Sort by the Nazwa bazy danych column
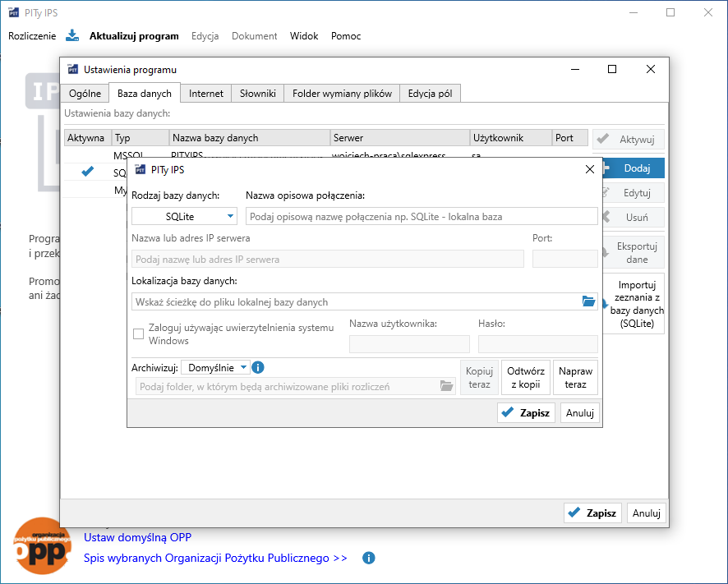Viewport: 728px width, 584px height. [250, 138]
